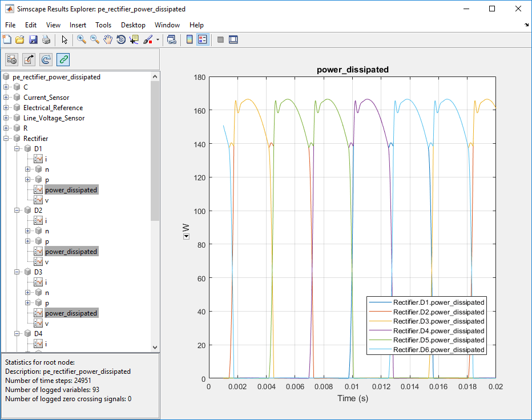Click the Rotate 3D tool
Image resolution: width=532 pixels, height=420 pixels.
(x=121, y=39)
